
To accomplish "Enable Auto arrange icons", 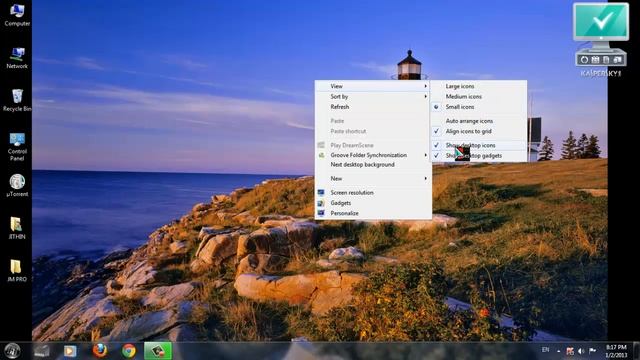I will pos(479,121).
